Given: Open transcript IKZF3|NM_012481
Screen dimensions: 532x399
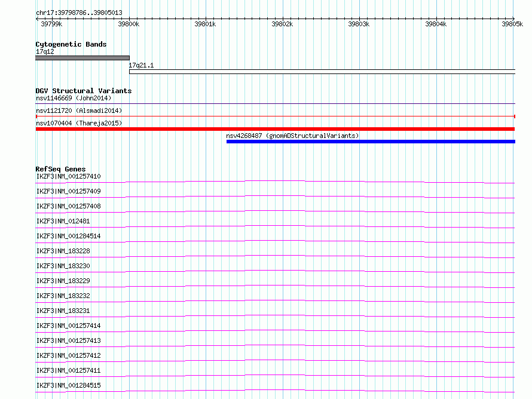Looking at the screenshot, I should [63, 221].
